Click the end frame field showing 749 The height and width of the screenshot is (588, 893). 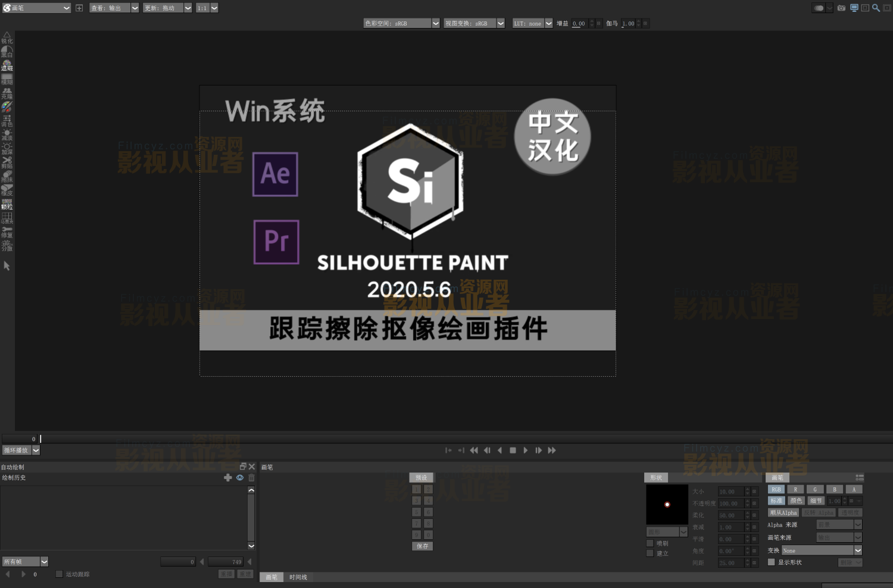click(225, 561)
